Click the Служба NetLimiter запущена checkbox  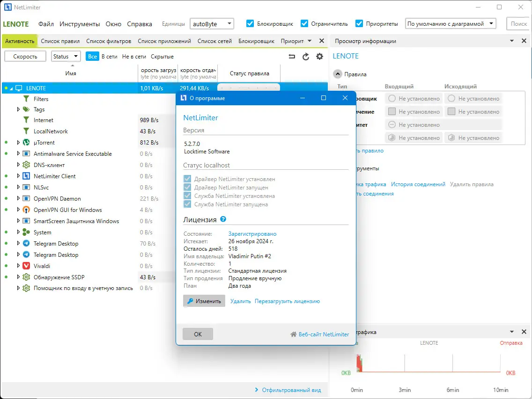pyautogui.click(x=187, y=204)
